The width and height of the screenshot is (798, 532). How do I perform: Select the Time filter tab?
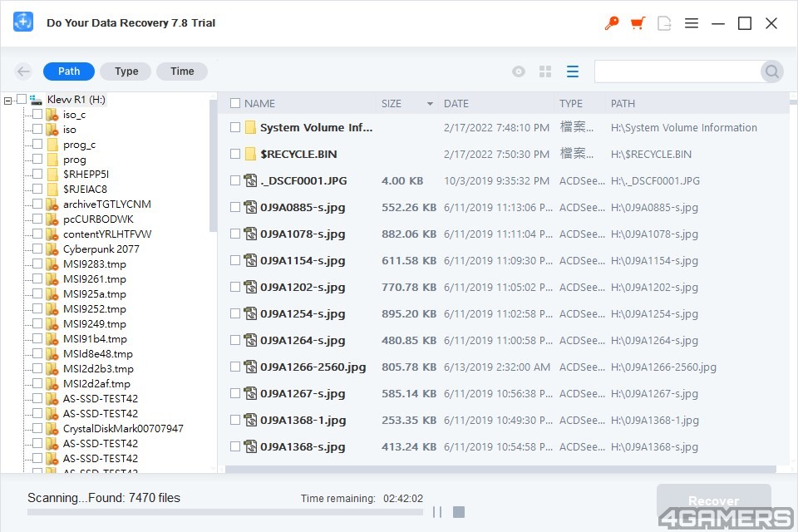tap(182, 71)
